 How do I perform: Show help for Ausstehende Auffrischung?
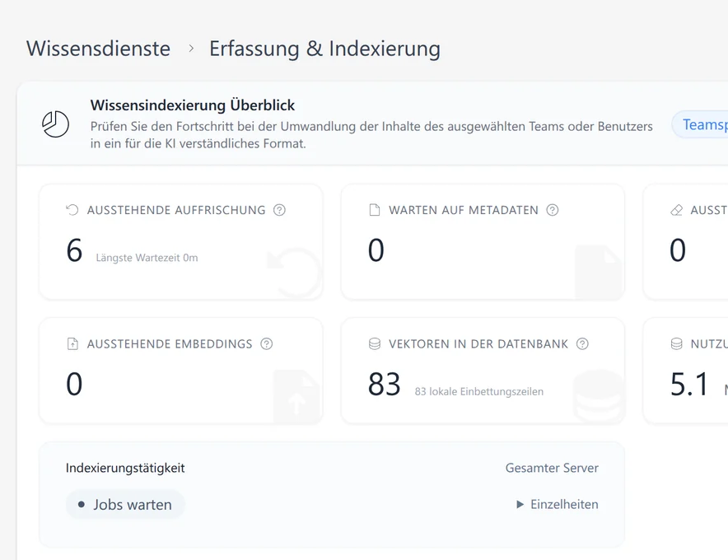pos(279,210)
